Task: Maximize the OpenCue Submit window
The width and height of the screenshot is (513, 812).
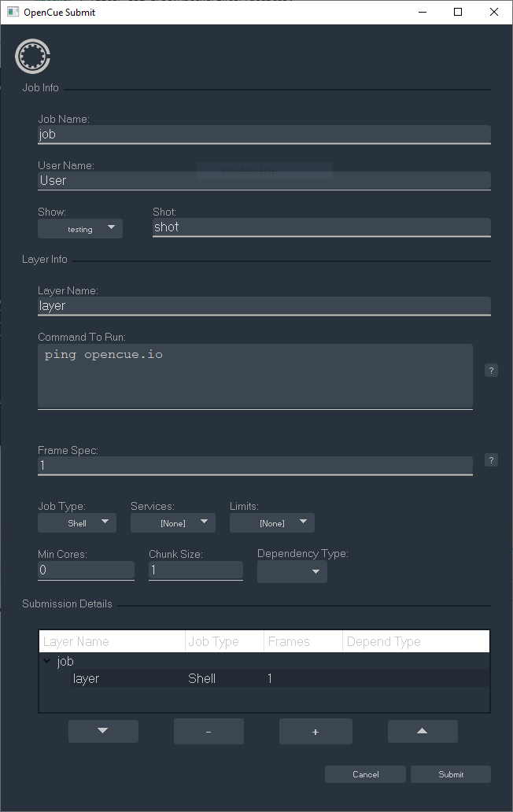Action: pos(458,12)
